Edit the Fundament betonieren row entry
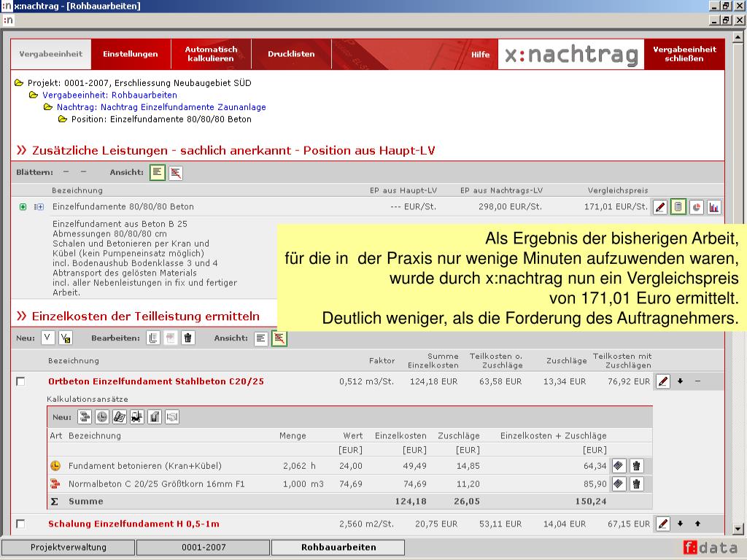 tap(619, 466)
